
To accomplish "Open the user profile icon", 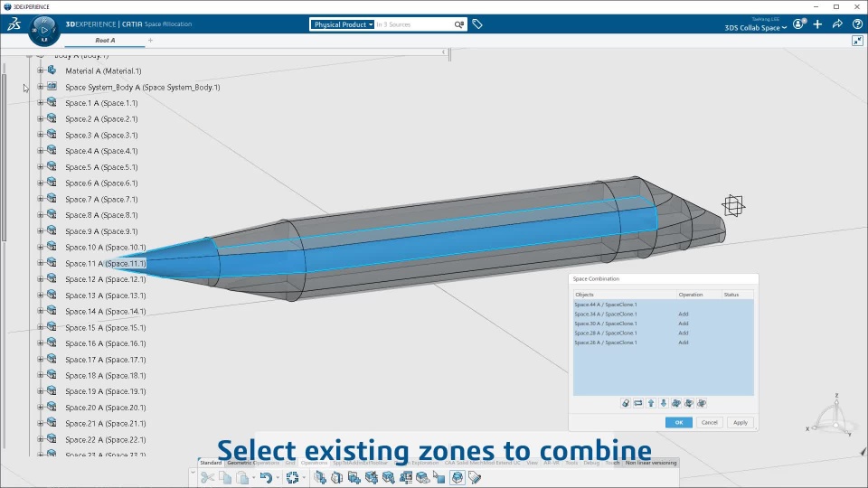I will 798,23.
